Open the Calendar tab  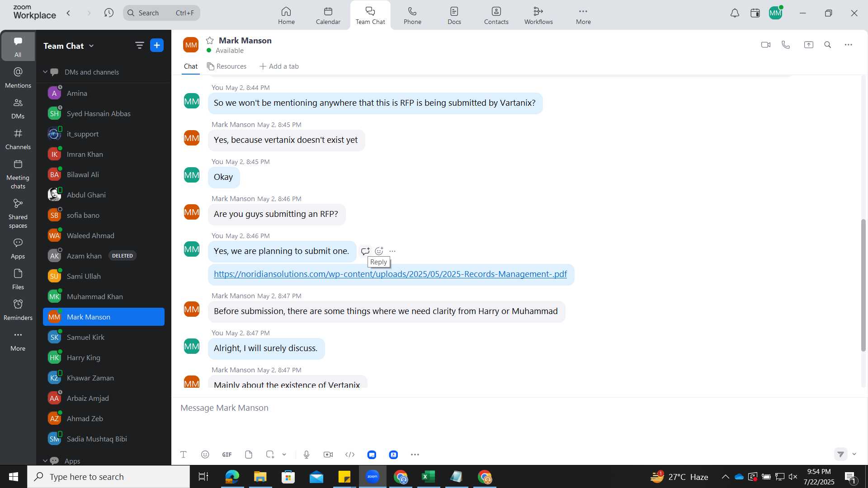(328, 15)
